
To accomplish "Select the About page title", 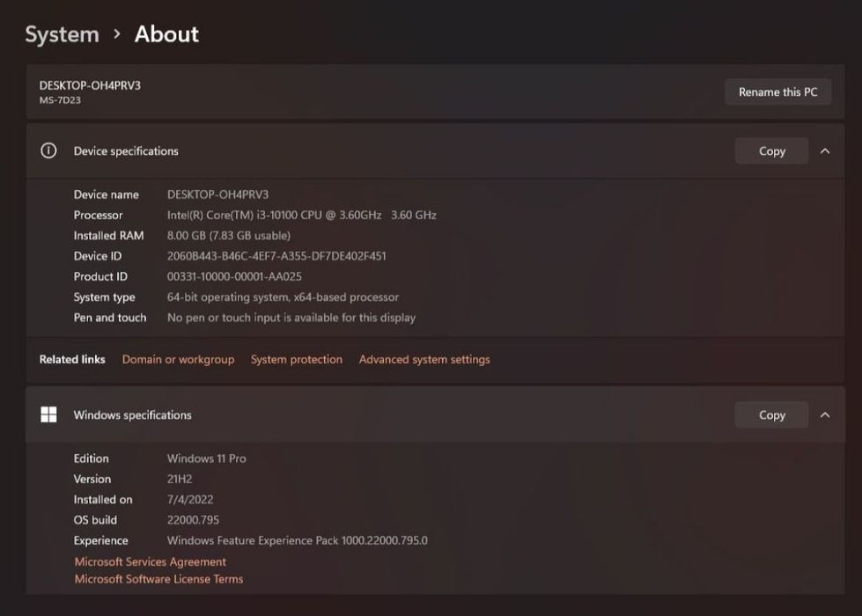I will pos(166,34).
